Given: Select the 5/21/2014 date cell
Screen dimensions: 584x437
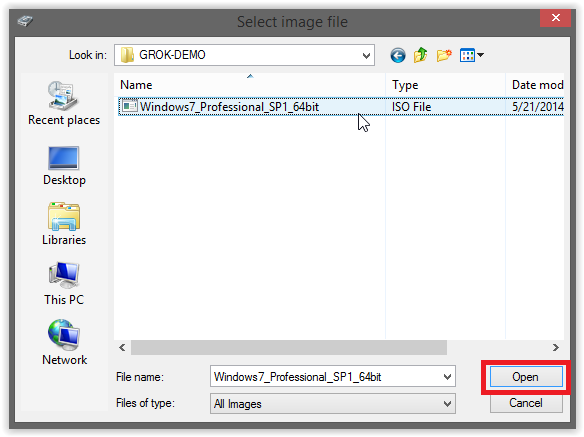Looking at the screenshot, I should point(537,107).
